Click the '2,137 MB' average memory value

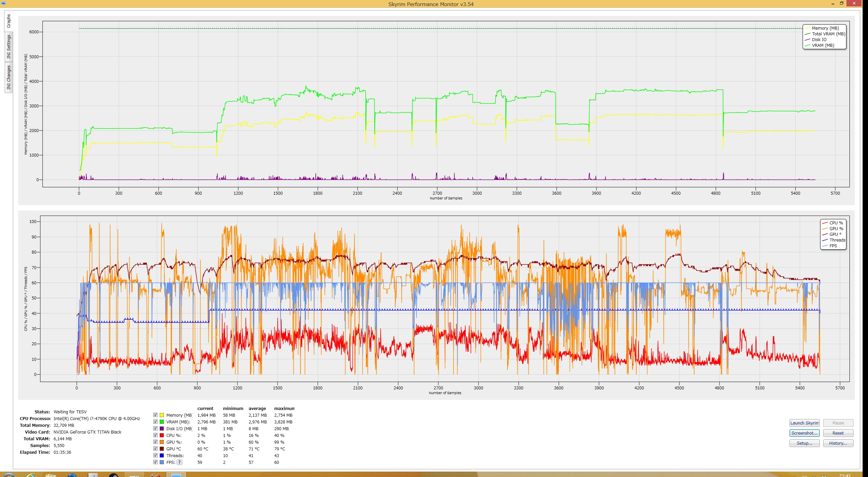(258, 415)
